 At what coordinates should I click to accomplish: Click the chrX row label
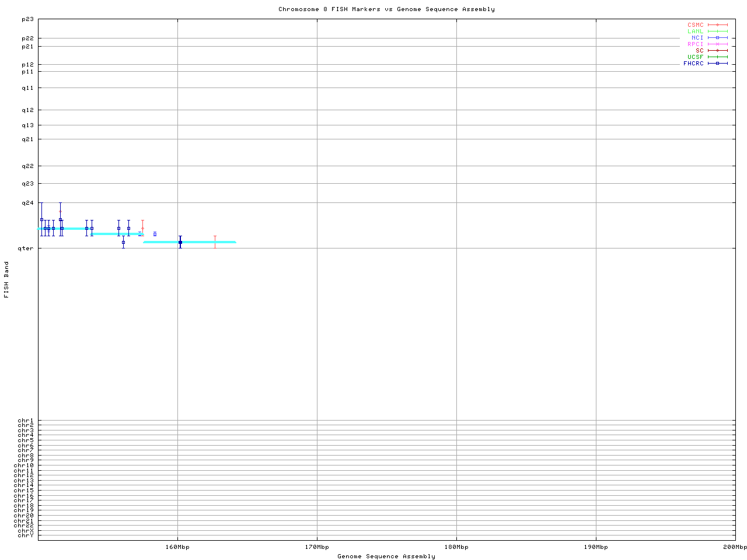coord(26,530)
